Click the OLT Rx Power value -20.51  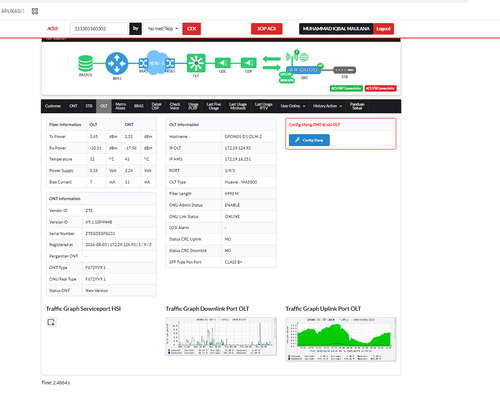click(x=95, y=148)
